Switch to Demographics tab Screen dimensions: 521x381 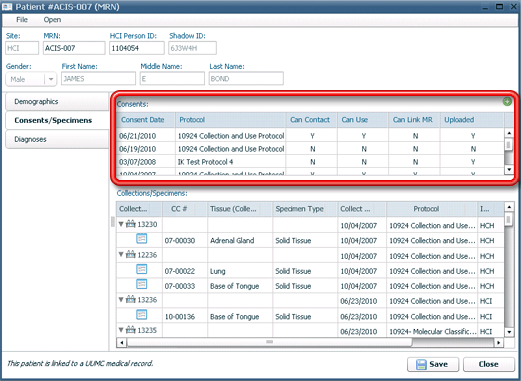click(57, 102)
